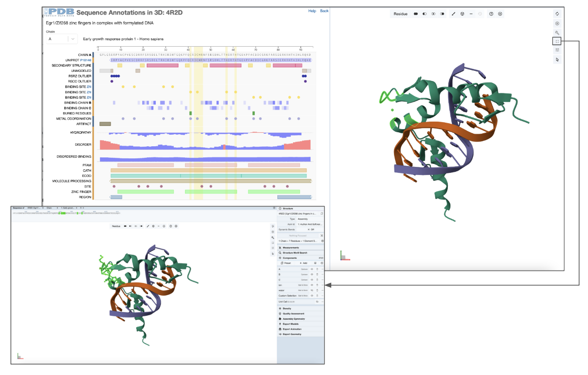
Task: Click the paintbrush color icon in top toolbar
Action: tap(453, 14)
